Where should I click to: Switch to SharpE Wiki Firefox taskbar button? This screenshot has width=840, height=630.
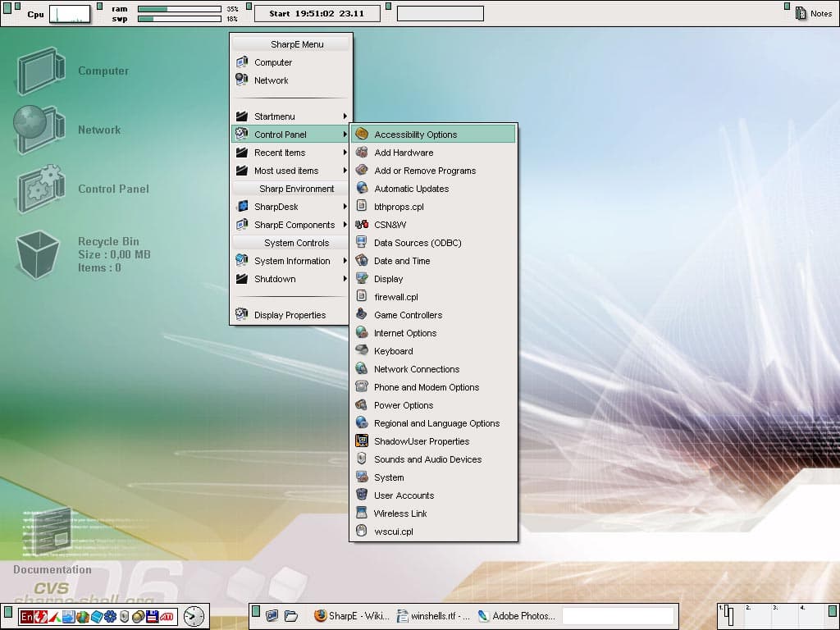pyautogui.click(x=351, y=616)
